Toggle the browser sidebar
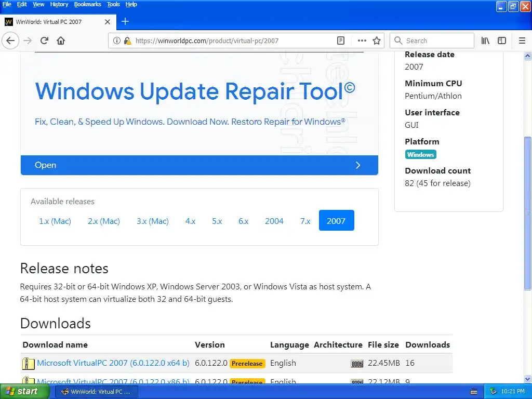 pos(502,41)
